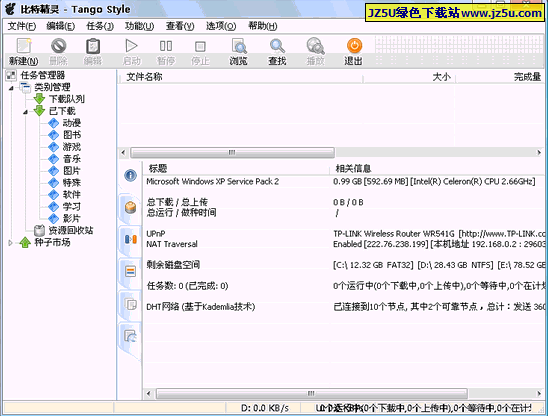548x416 pixels.
Task: Select the 音乐 category
Action: (x=72, y=159)
